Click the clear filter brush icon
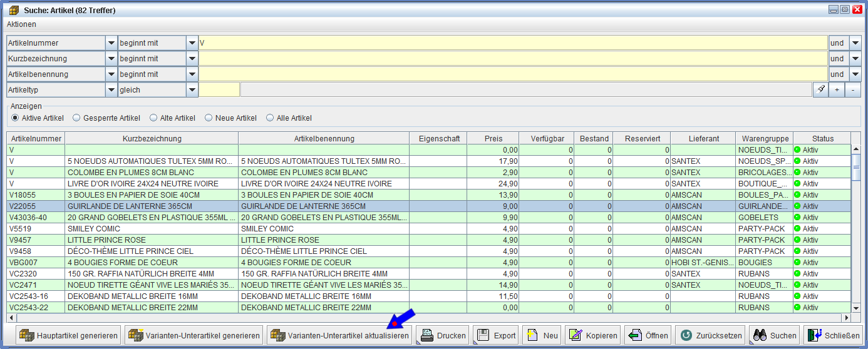This screenshot has width=868, height=349. tap(820, 89)
